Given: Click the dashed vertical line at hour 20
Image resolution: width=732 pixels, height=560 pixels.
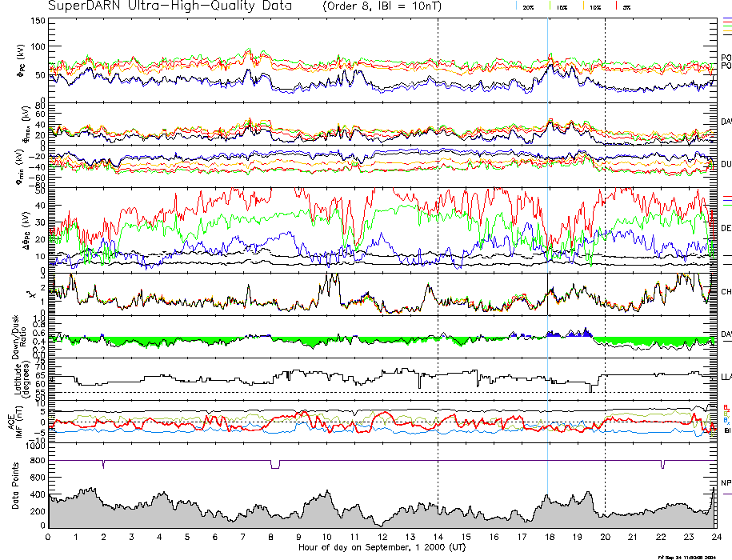Looking at the screenshot, I should (605, 240).
